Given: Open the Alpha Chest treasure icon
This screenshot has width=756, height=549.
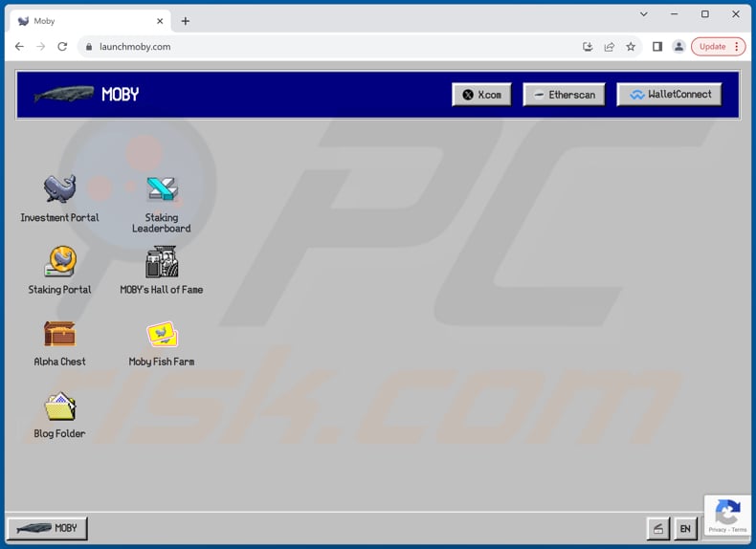Looking at the screenshot, I should (x=59, y=334).
